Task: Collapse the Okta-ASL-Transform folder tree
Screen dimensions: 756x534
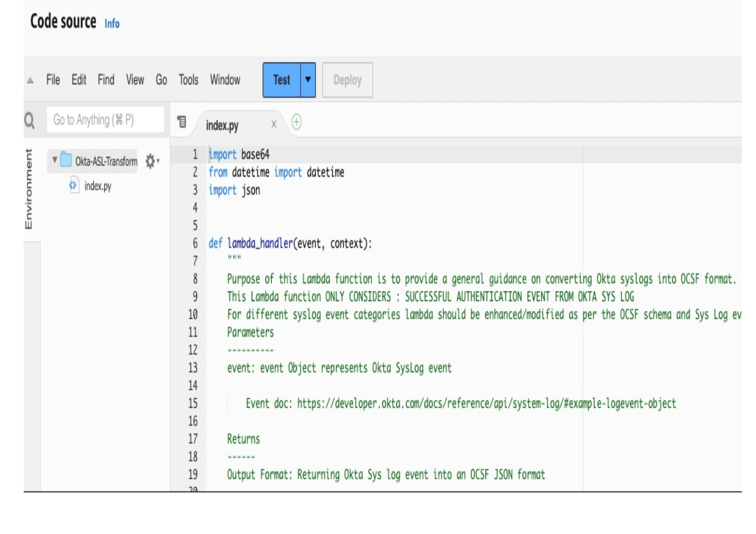Action: click(x=54, y=160)
